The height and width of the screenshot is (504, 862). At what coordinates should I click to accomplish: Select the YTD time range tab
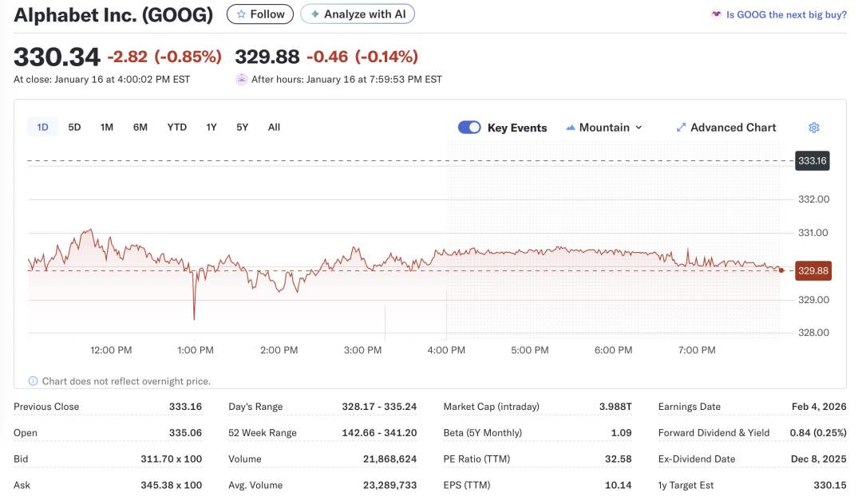(x=176, y=127)
